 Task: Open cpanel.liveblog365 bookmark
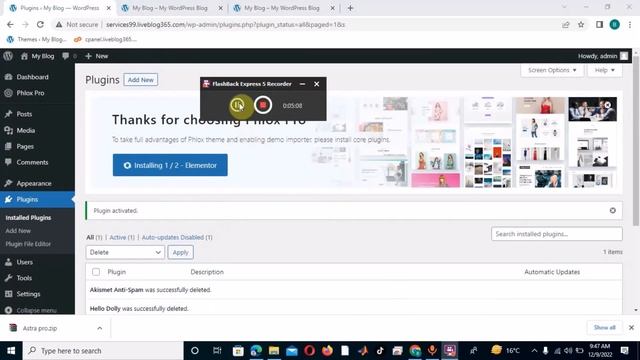coord(105,39)
